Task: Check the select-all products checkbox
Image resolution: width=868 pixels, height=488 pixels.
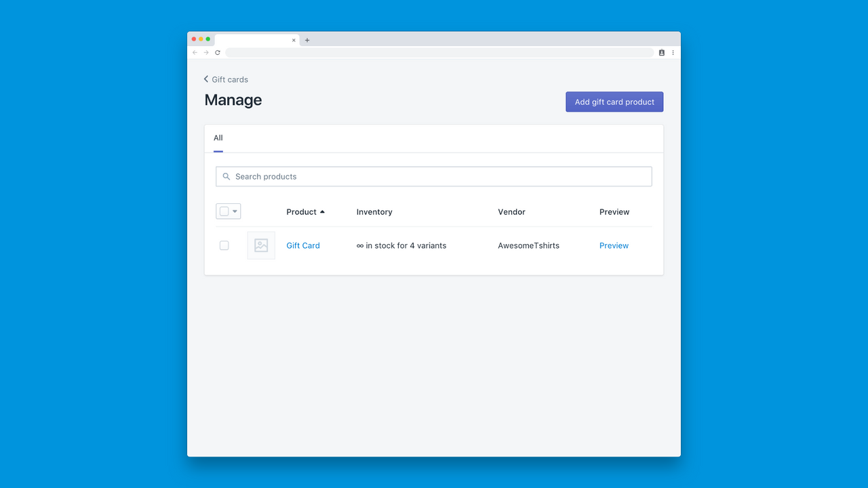Action: (224, 211)
